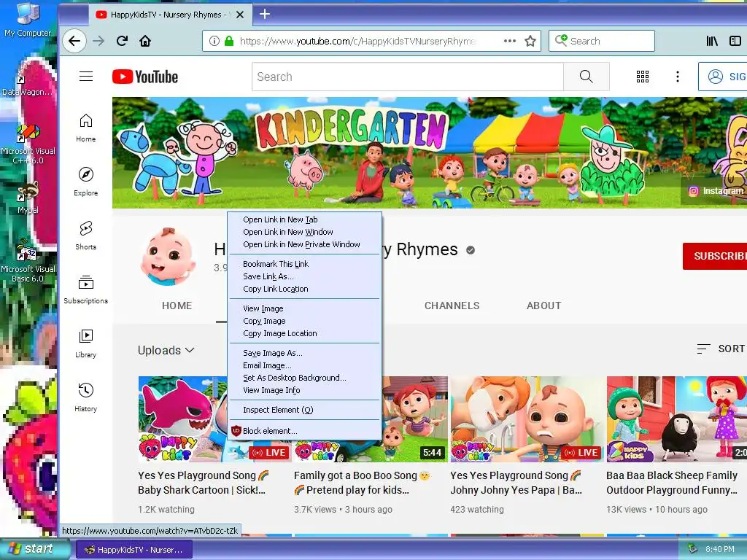Image resolution: width=747 pixels, height=560 pixels.
Task: Open 'Family got a Boo Boo Song' title
Action: click(362, 483)
